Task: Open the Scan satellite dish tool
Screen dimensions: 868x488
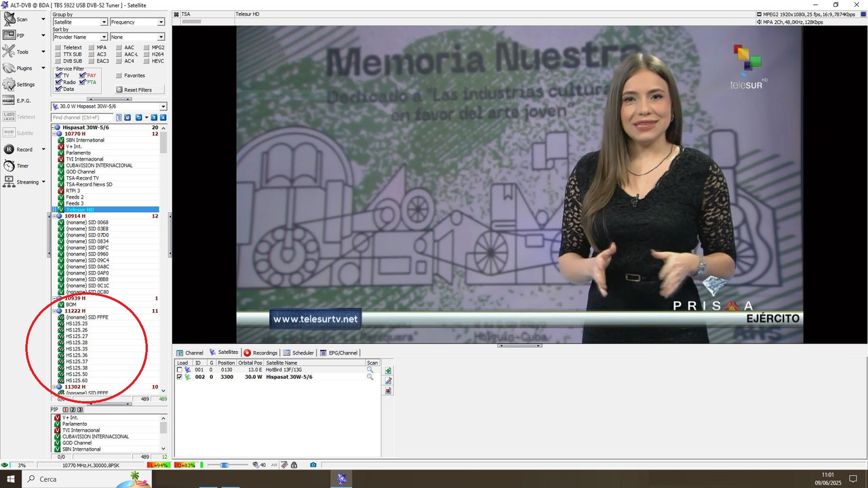Action: 17,19
